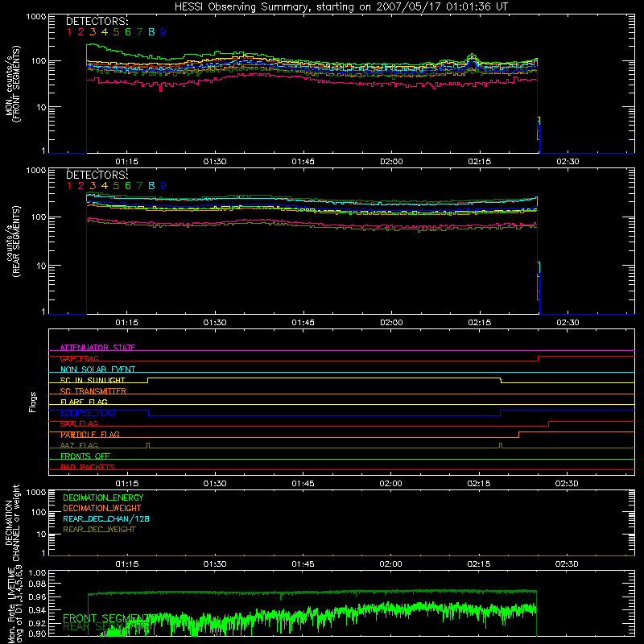Click detector 6 in rear segments legend
The height and width of the screenshot is (644, 644).
(x=128, y=186)
